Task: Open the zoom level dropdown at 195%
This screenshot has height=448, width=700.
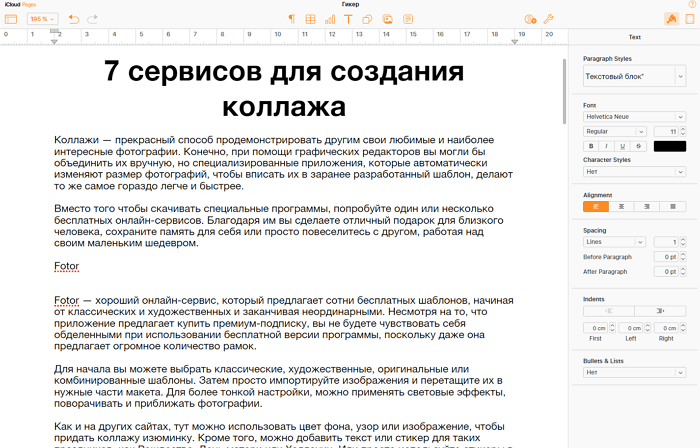Action: click(x=41, y=19)
